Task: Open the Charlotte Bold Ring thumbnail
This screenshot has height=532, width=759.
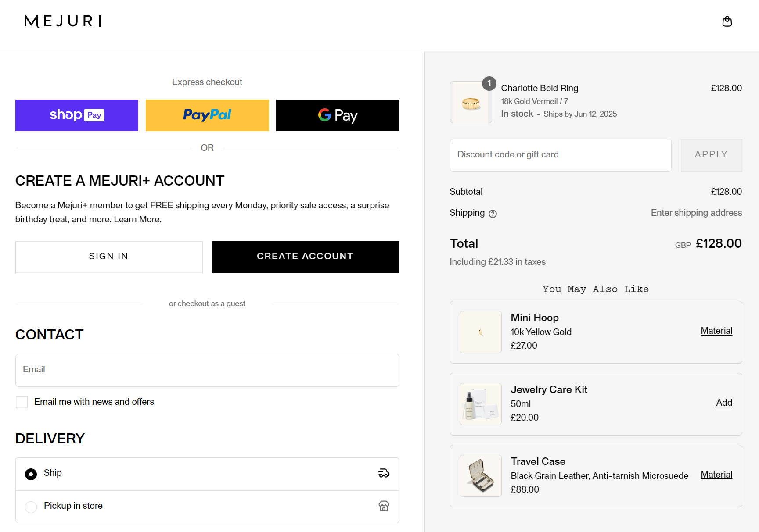Action: [471, 102]
